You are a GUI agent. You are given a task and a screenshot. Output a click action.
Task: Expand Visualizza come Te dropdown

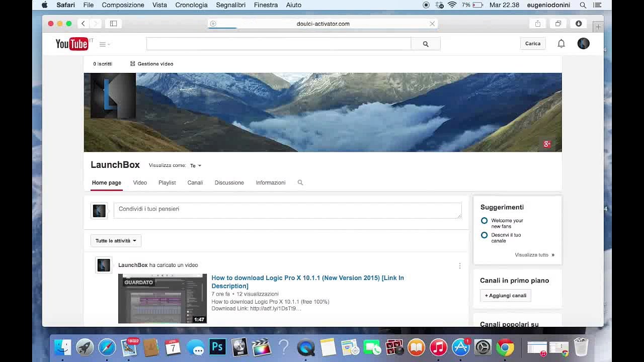tap(196, 165)
